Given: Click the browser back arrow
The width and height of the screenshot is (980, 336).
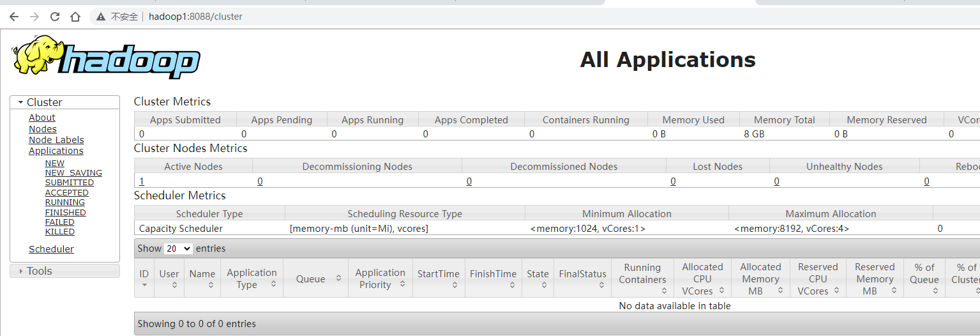Looking at the screenshot, I should tap(14, 17).
